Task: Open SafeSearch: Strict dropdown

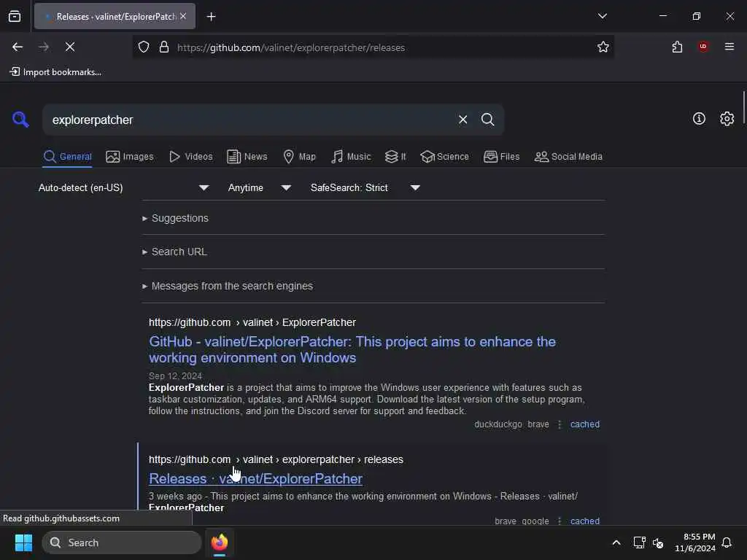Action: coord(365,187)
